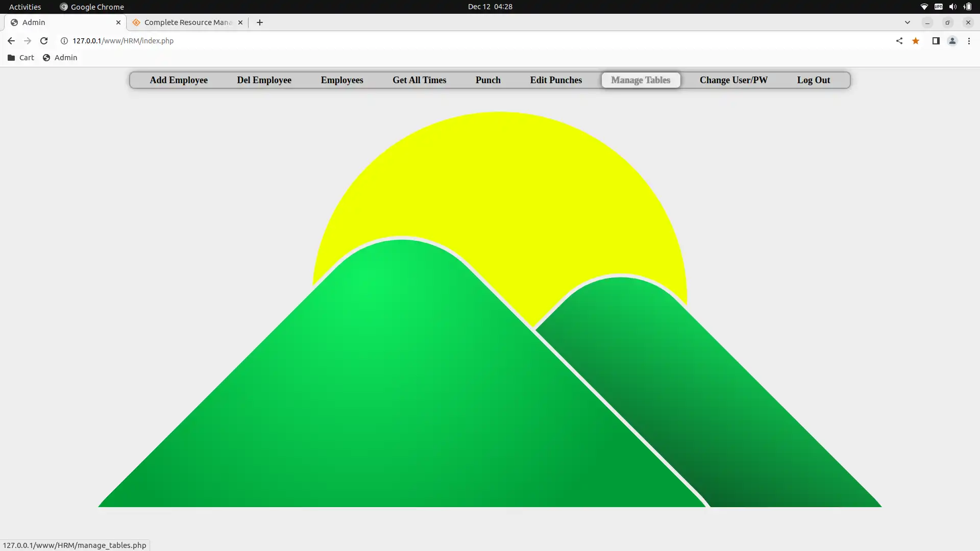Click the browser extensions icon

point(936,41)
